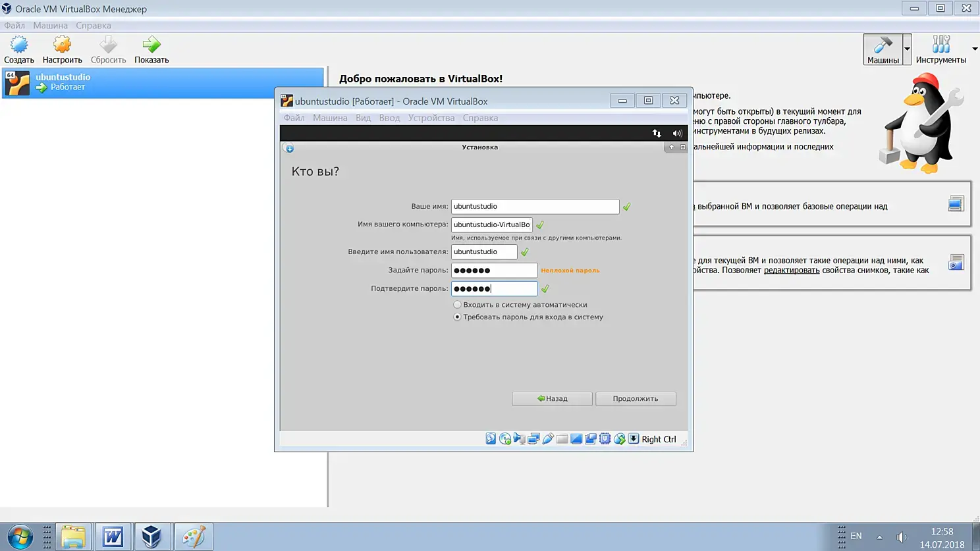Click the Продолжить button
980x551 pixels.
[636, 399]
